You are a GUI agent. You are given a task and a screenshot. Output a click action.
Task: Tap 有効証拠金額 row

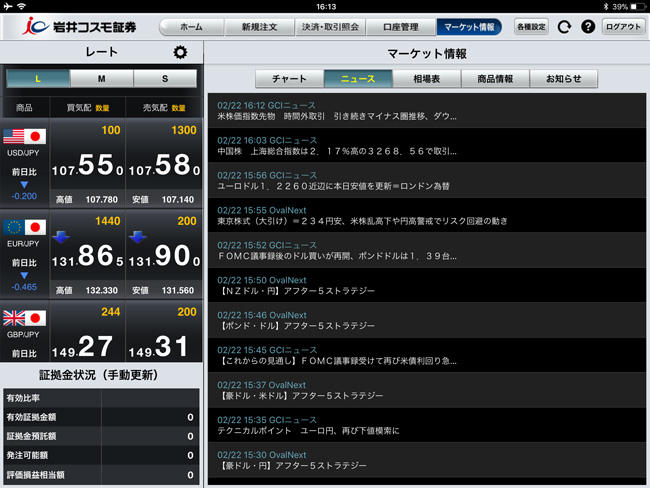101,417
